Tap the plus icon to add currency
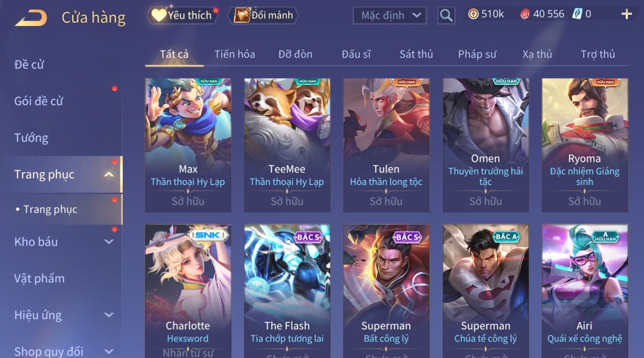 626,14
